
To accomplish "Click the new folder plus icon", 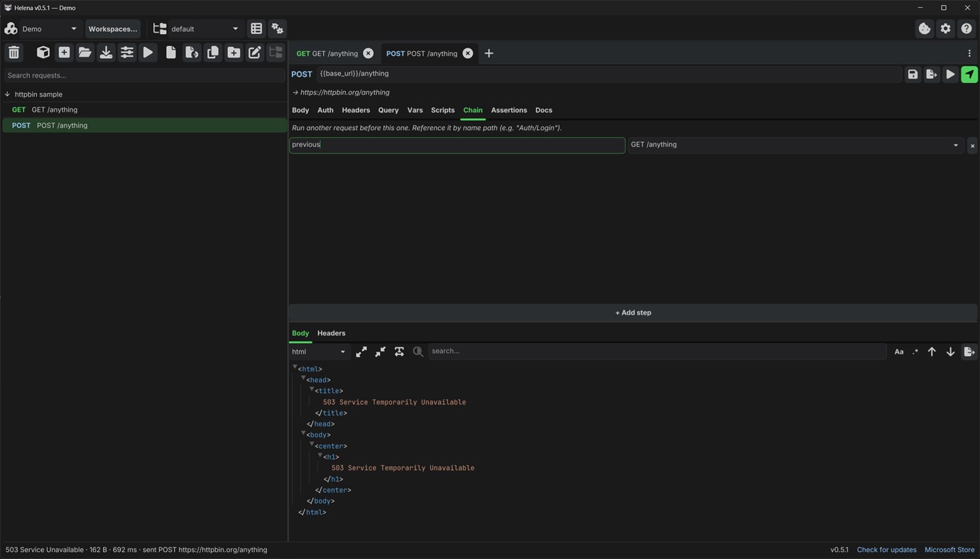I will click(x=234, y=53).
